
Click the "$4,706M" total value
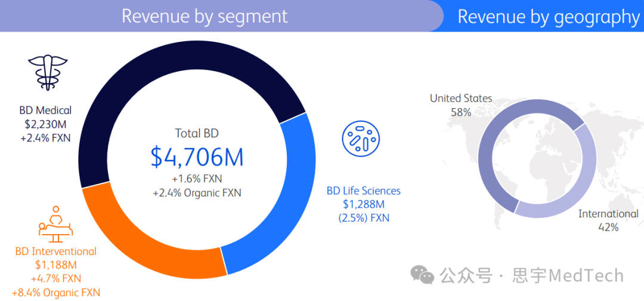[x=197, y=156]
